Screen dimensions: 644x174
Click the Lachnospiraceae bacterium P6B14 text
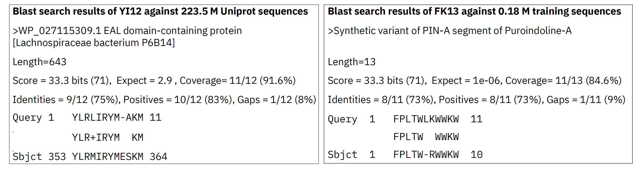click(x=94, y=43)
